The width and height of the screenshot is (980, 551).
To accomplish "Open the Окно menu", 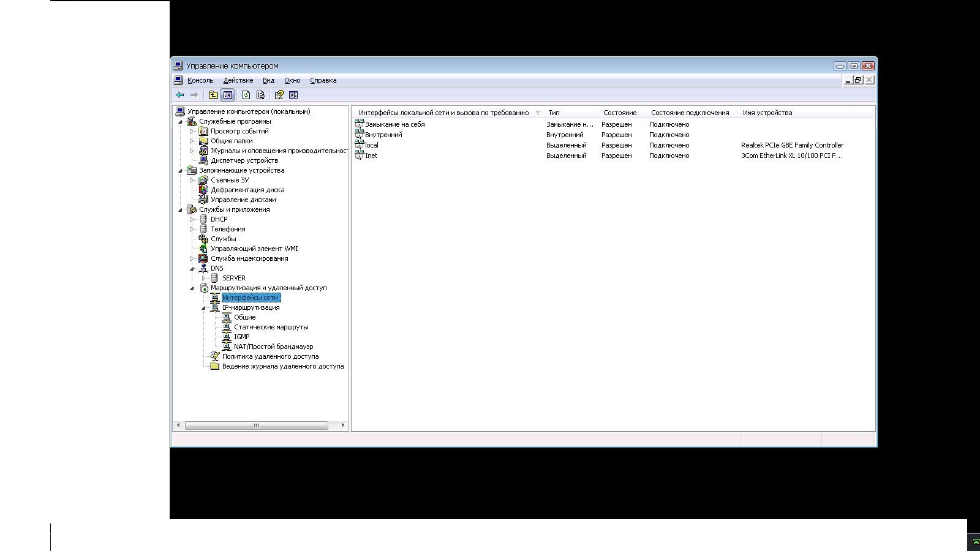I will 292,80.
